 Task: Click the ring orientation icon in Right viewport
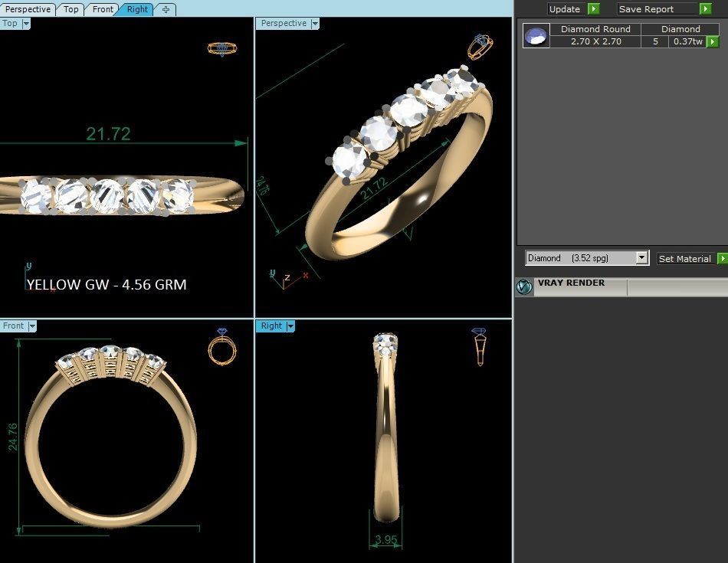[480, 346]
